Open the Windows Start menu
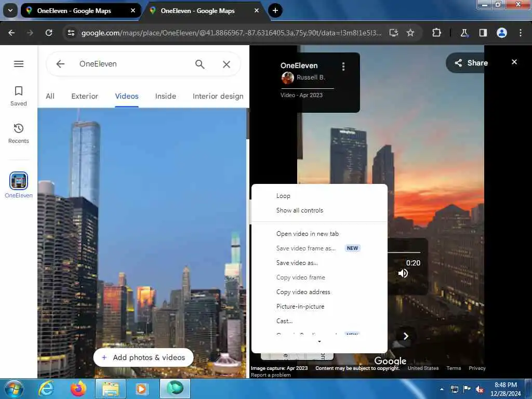The width and height of the screenshot is (532, 399). tap(14, 389)
